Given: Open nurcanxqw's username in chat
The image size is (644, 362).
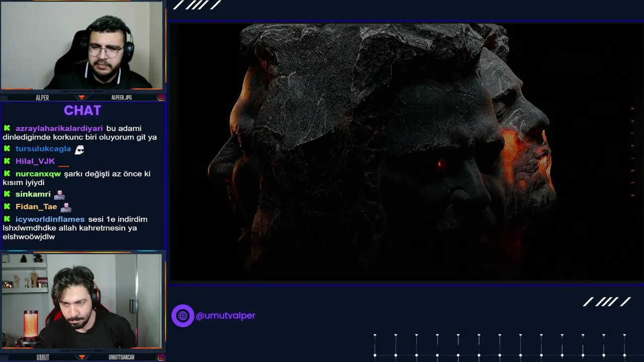Looking at the screenshot, I should coord(38,174).
